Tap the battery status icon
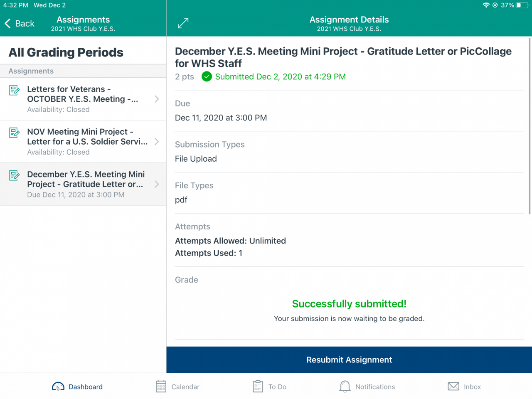The width and height of the screenshot is (532, 399). (521, 5)
